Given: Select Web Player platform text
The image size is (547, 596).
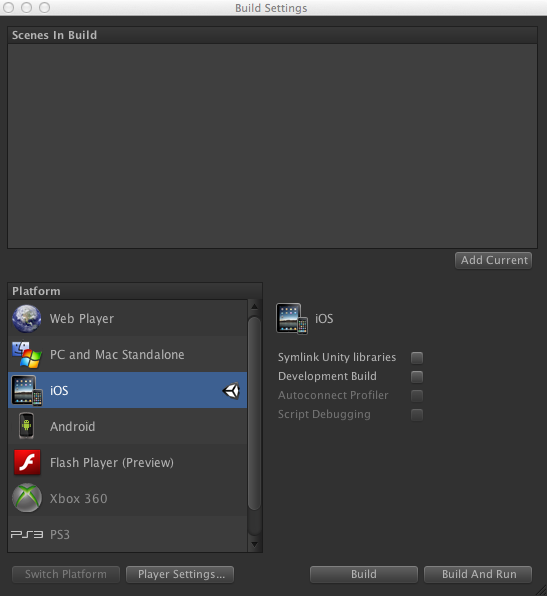Looking at the screenshot, I should pyautogui.click(x=82, y=319).
